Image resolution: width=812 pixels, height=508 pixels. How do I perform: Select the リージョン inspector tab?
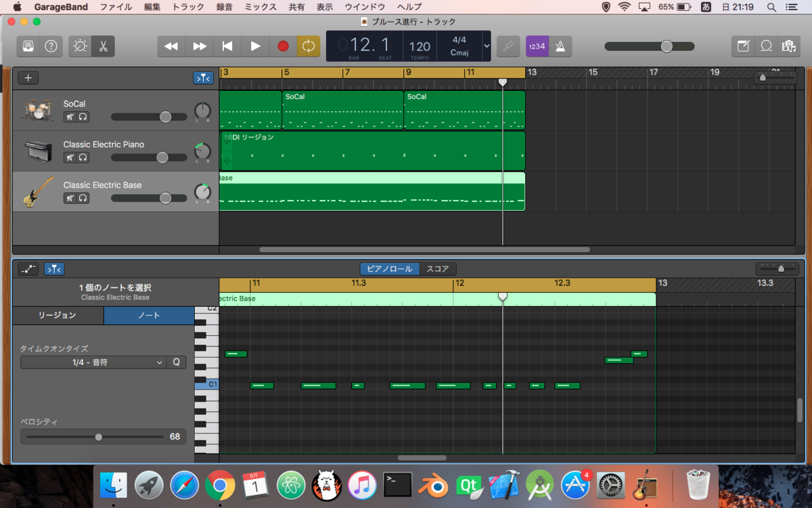[x=58, y=316]
